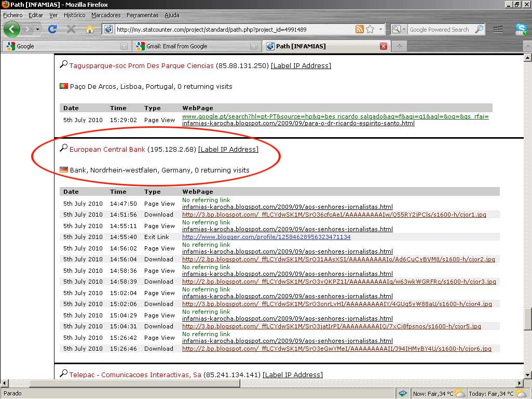
Task: Click Label IP Address for 85.241.134.141
Action: (293, 375)
